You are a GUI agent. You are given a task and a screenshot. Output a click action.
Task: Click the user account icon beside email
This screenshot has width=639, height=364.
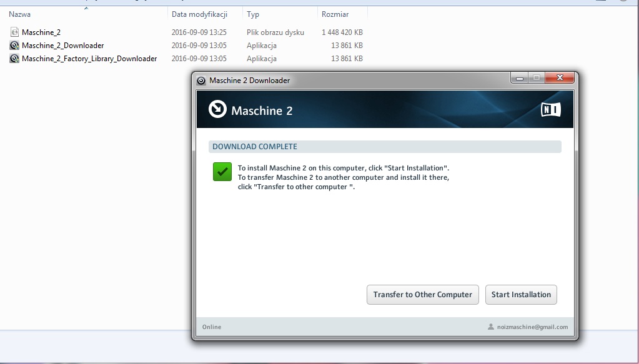point(491,327)
